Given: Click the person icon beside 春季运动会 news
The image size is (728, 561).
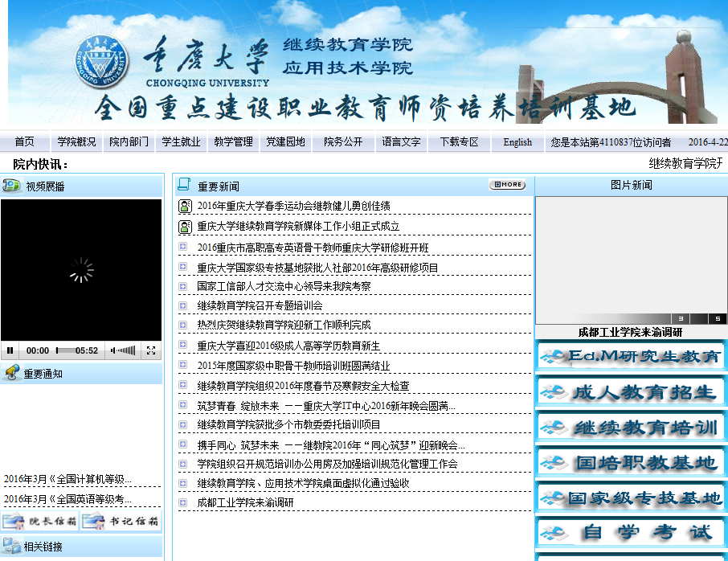Looking at the screenshot, I should pyautogui.click(x=186, y=207).
